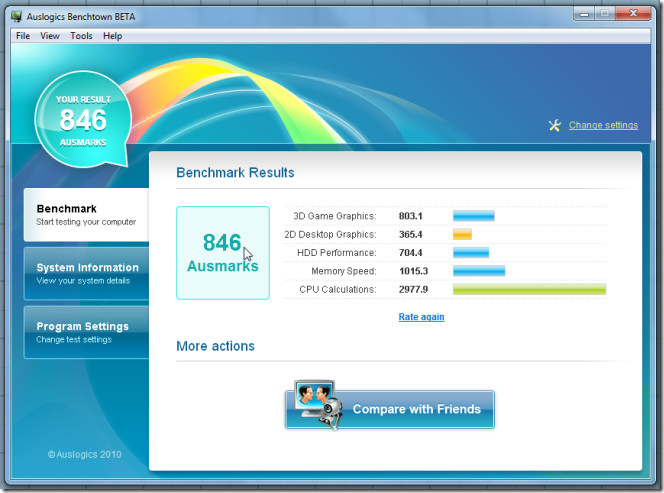Screen dimensions: 664x493
Task: Click the Compare with Friends button
Action: [390, 409]
